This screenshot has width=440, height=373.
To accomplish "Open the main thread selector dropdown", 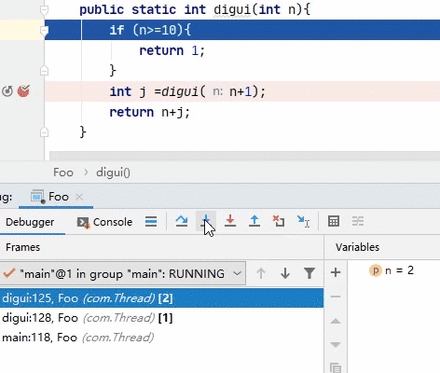I will pos(123,274).
